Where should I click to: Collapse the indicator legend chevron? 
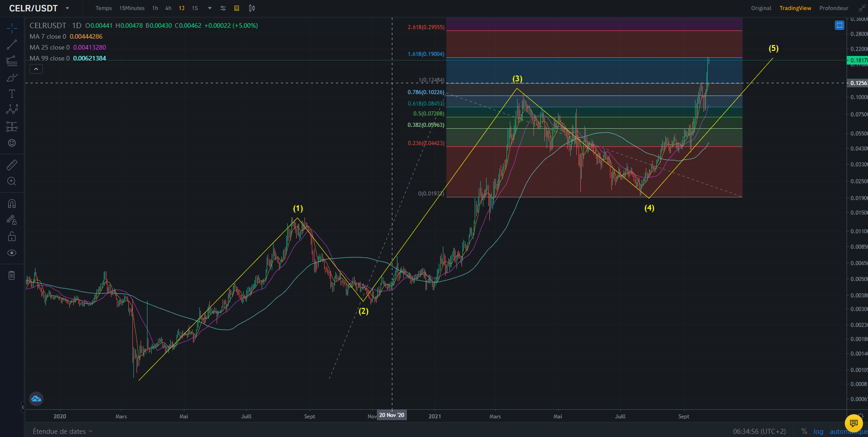coord(36,69)
